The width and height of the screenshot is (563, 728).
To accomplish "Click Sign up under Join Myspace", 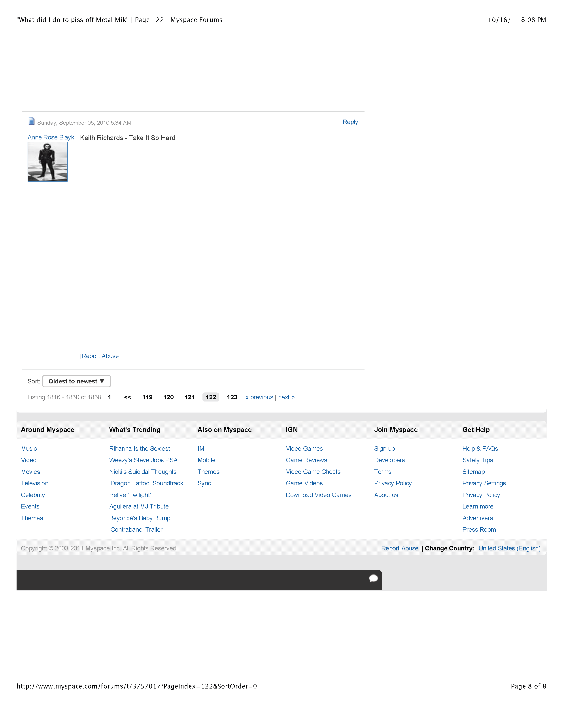I will coord(384,448).
